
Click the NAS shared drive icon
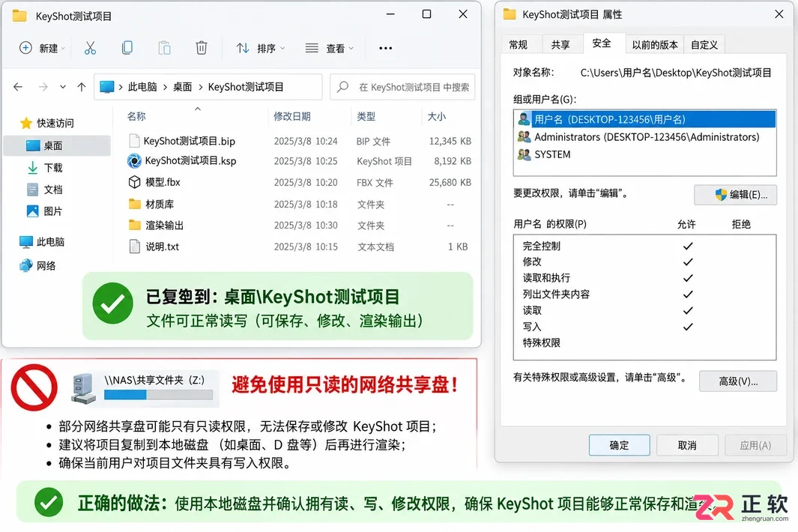pos(83,388)
